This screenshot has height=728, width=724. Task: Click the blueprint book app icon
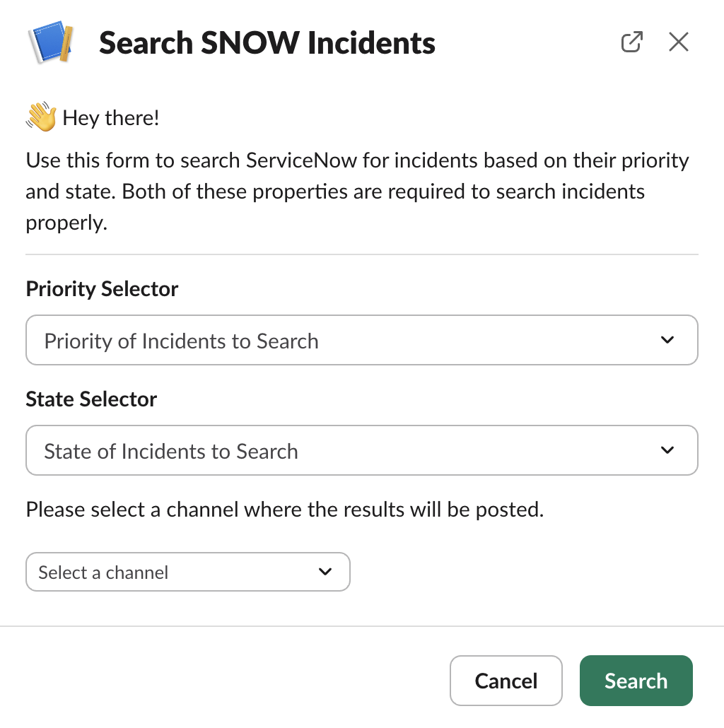click(50, 43)
